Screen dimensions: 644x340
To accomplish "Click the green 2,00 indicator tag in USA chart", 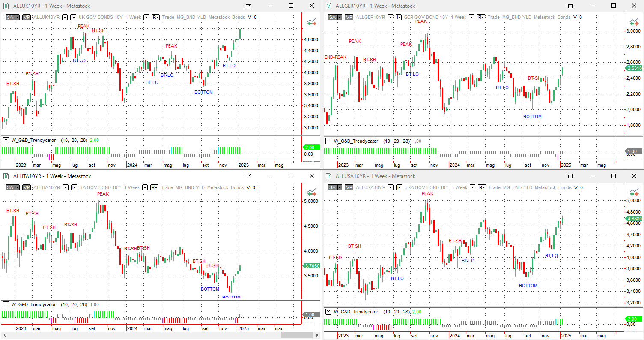I will click(634, 319).
